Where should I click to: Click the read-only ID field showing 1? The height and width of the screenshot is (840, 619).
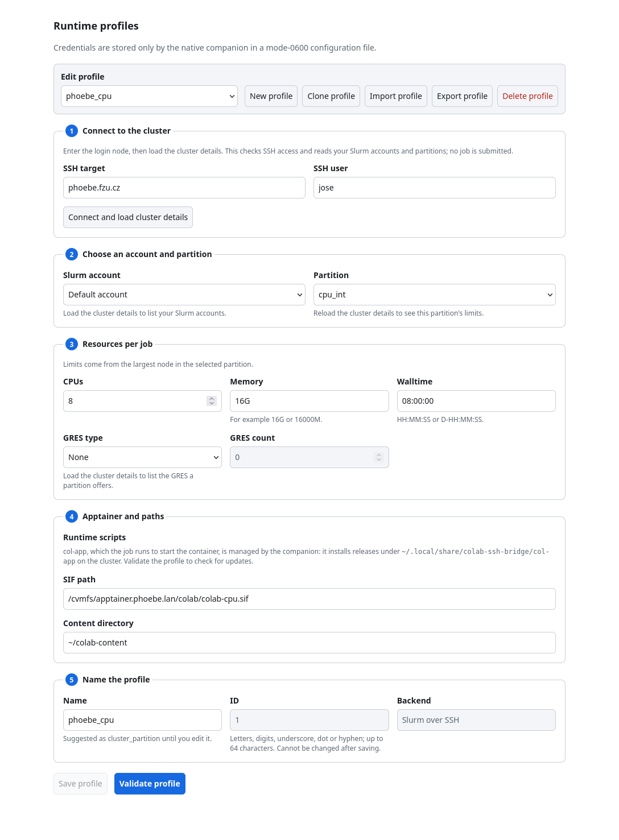click(x=309, y=720)
